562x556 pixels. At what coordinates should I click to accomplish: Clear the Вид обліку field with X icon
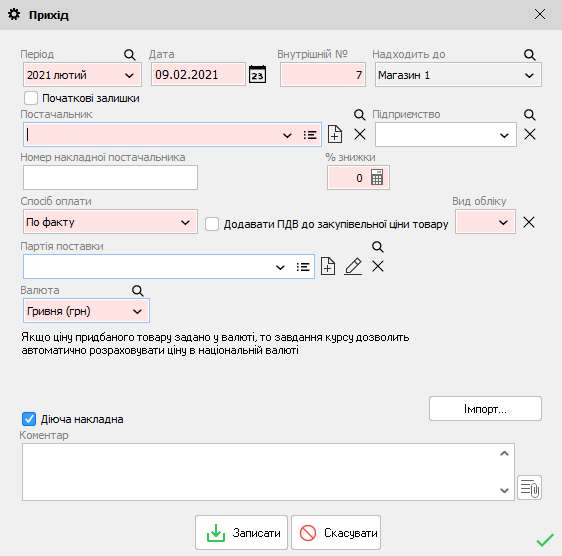click(x=529, y=222)
